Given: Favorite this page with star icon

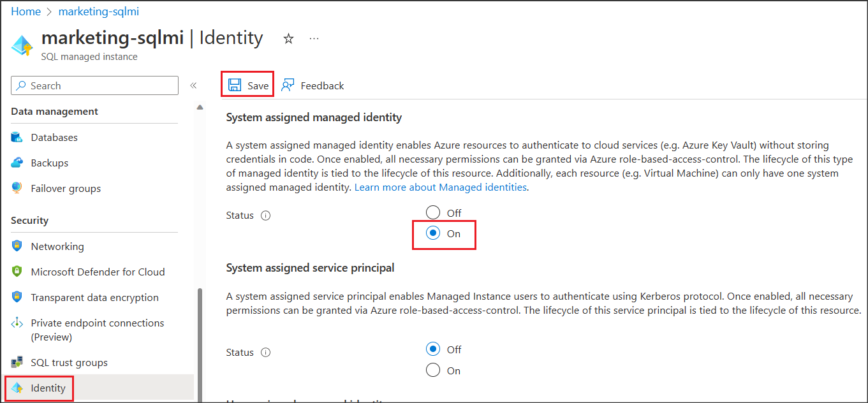Looking at the screenshot, I should pos(288,39).
